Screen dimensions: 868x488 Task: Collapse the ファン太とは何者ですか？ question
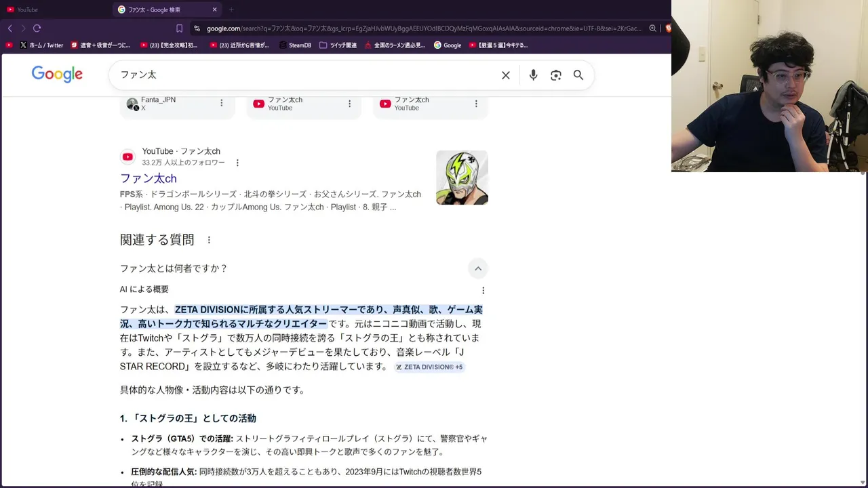pos(478,268)
